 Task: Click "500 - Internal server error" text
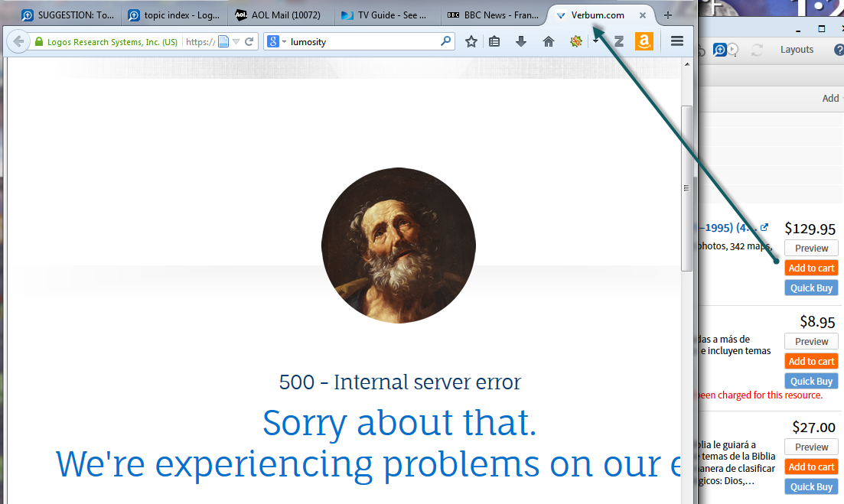pos(400,382)
